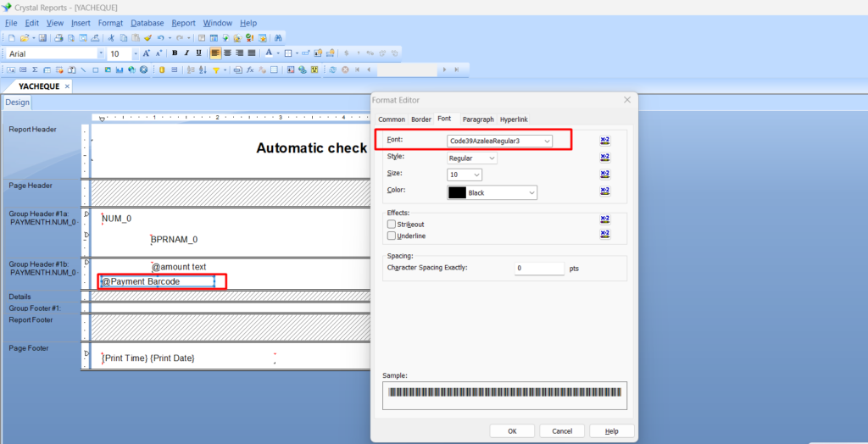This screenshot has width=868, height=444.
Task: Click formula button beside the Strikeout effect
Action: pos(605,223)
